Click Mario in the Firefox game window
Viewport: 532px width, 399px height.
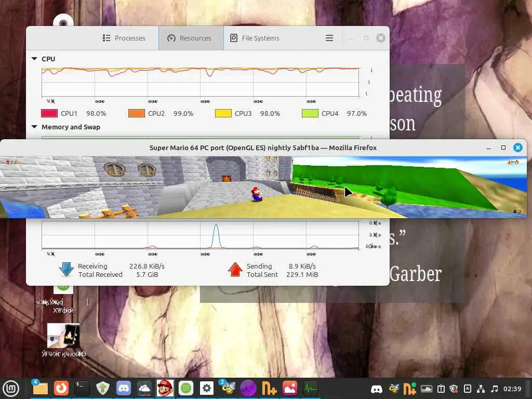coord(257,194)
